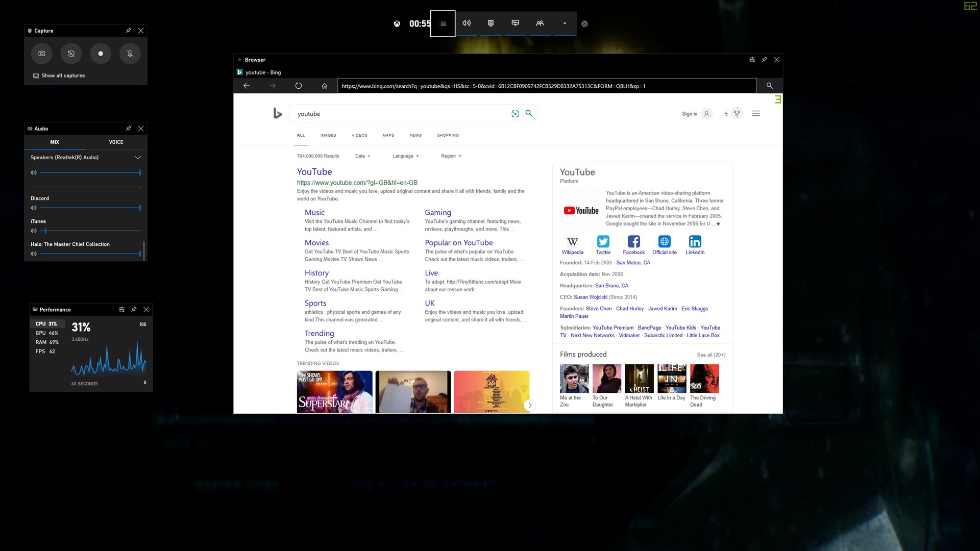980x551 pixels.
Task: Expand the Date filter dropdown
Action: [x=362, y=156]
